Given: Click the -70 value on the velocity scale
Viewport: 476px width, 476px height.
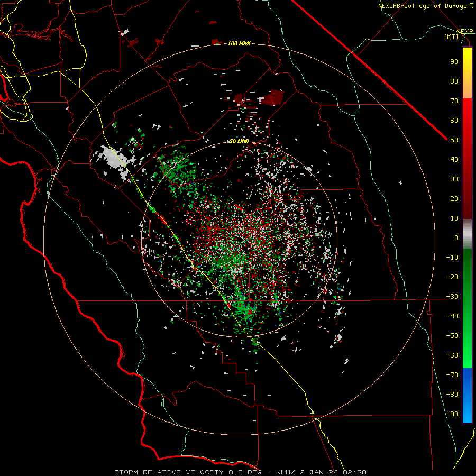Looking at the screenshot, I should (452, 374).
